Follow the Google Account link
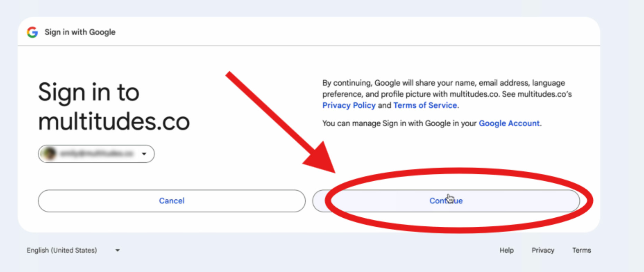 (x=509, y=123)
